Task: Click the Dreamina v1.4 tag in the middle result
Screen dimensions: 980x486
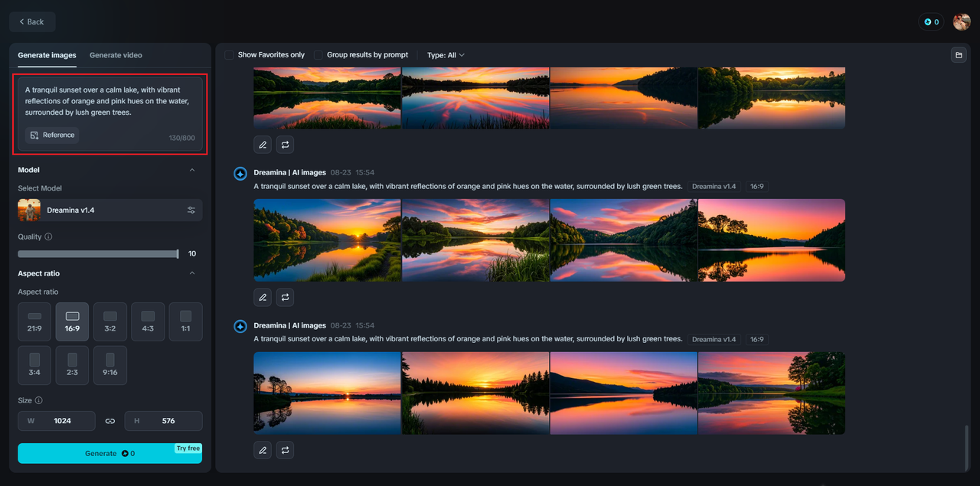Action: tap(714, 187)
